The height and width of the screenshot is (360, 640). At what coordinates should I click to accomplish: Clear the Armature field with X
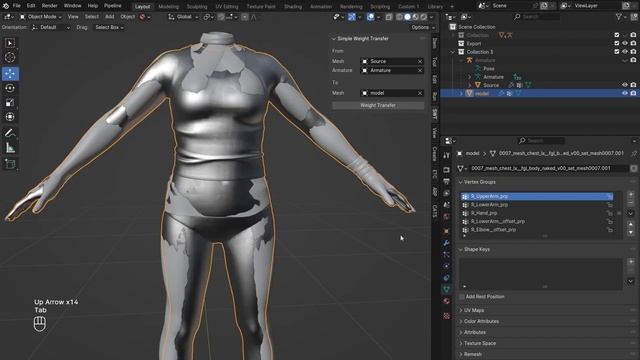[x=420, y=70]
